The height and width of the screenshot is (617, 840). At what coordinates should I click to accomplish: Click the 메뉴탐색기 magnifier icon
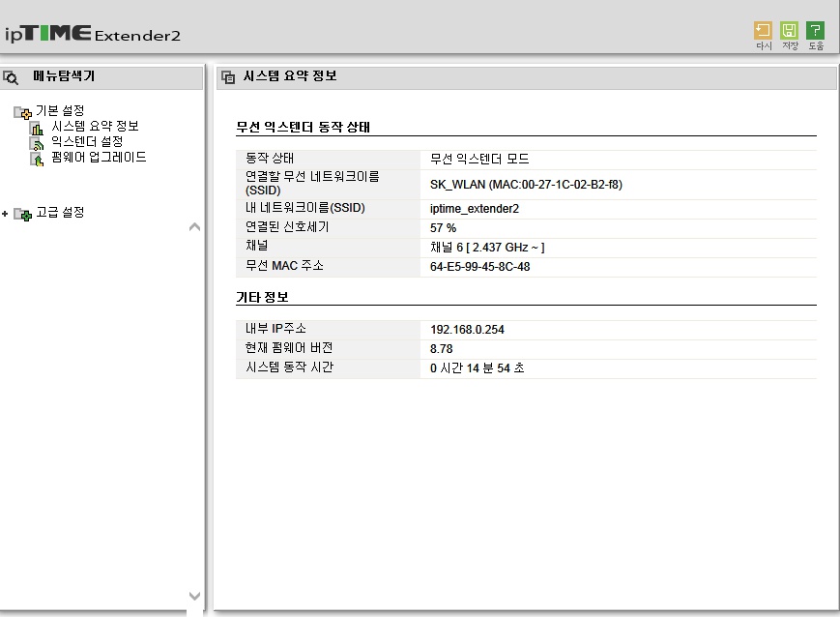pos(11,77)
